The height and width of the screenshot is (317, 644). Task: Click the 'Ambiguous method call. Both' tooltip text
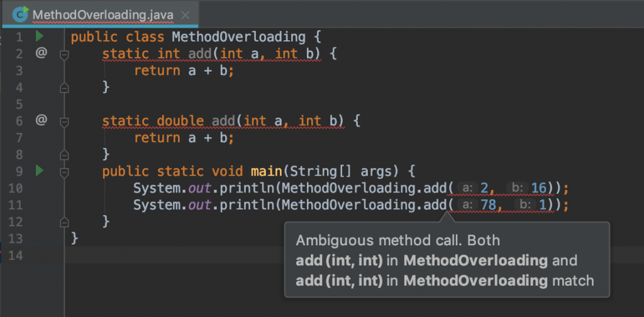coord(397,241)
